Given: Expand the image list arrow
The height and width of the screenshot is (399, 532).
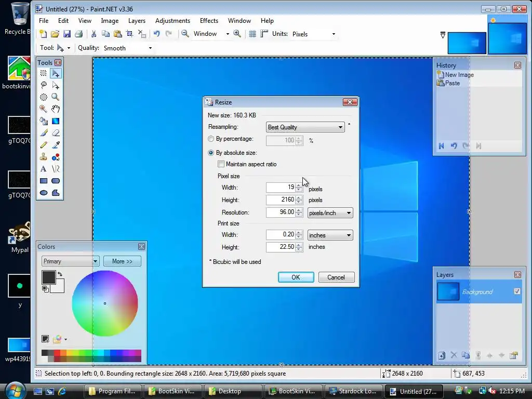Looking at the screenshot, I should point(443,35).
